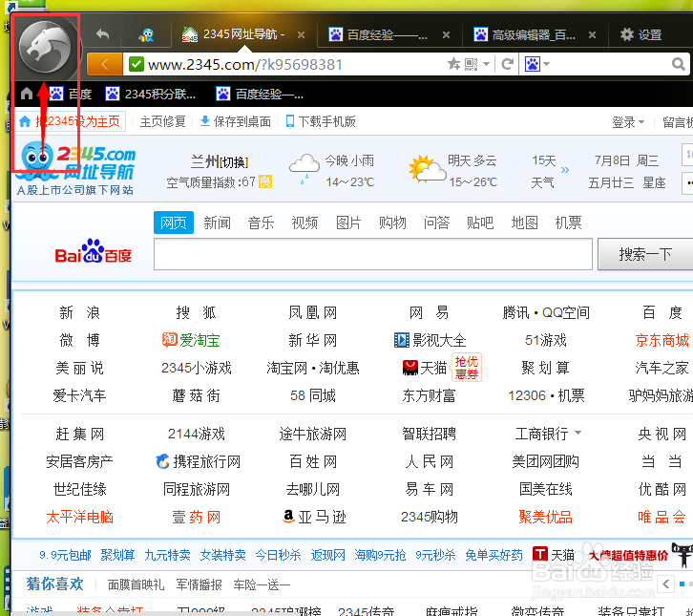
Task: Click the Baidu logo
Action: point(94,251)
